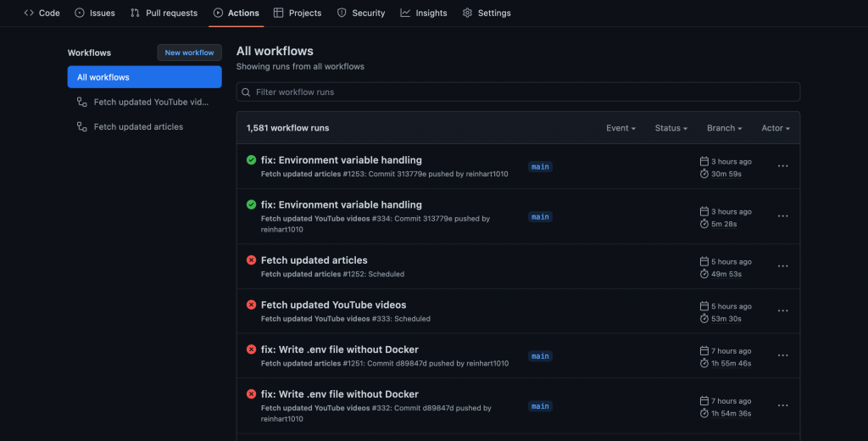Click the New workflow button
Viewport: 868px width, 441px height.
pyautogui.click(x=189, y=53)
